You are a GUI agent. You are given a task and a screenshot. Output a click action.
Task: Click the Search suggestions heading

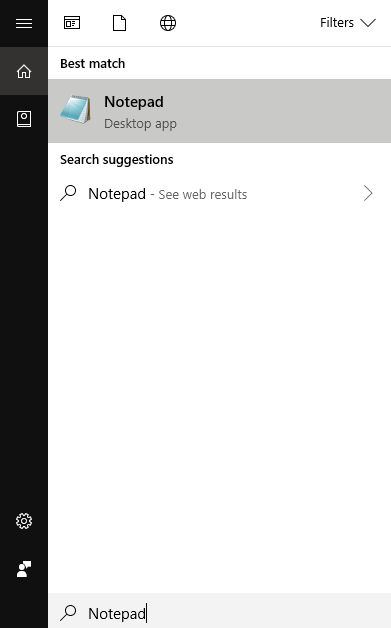click(x=117, y=160)
